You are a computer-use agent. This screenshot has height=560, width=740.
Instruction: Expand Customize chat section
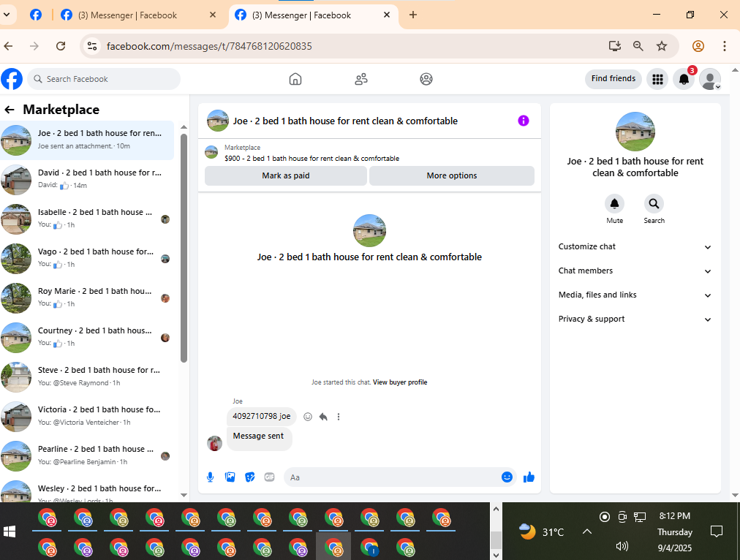click(635, 247)
